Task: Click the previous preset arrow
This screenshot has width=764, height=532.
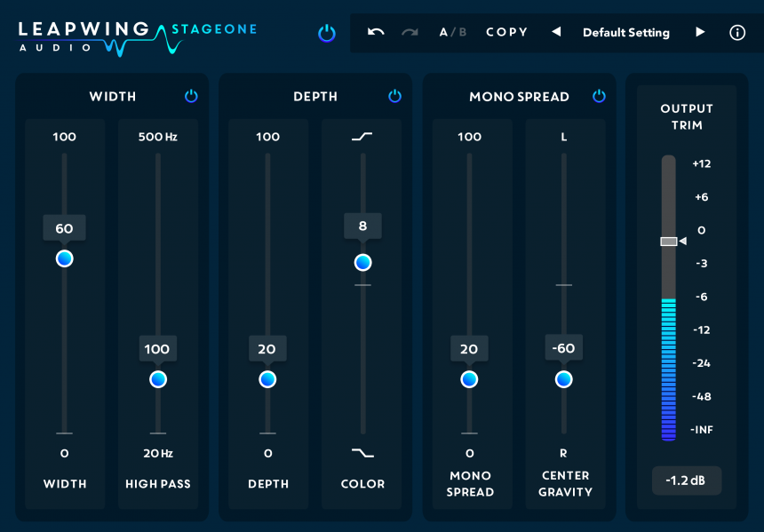Action: point(557,32)
